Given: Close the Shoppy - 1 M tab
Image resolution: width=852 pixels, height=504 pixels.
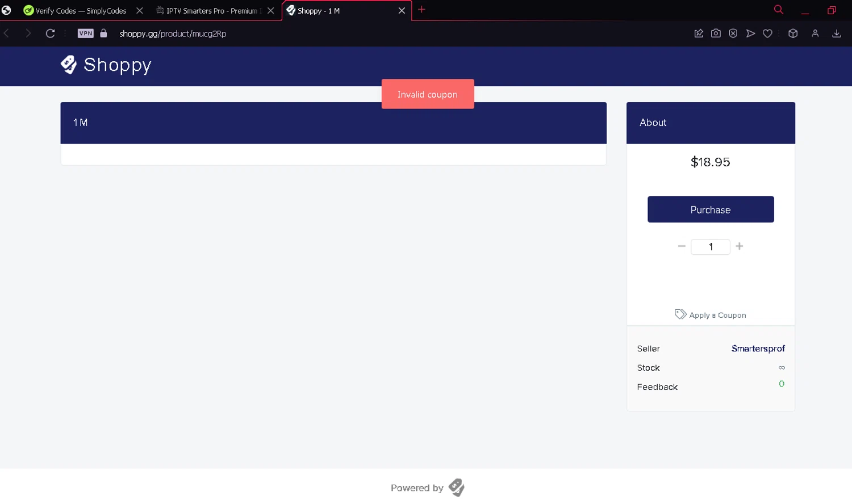Looking at the screenshot, I should 402,10.
